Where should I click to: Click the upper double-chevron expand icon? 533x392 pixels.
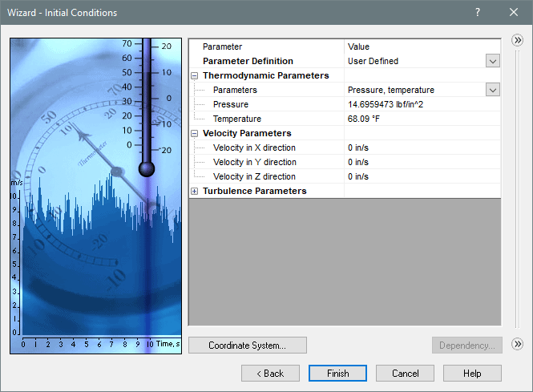517,40
